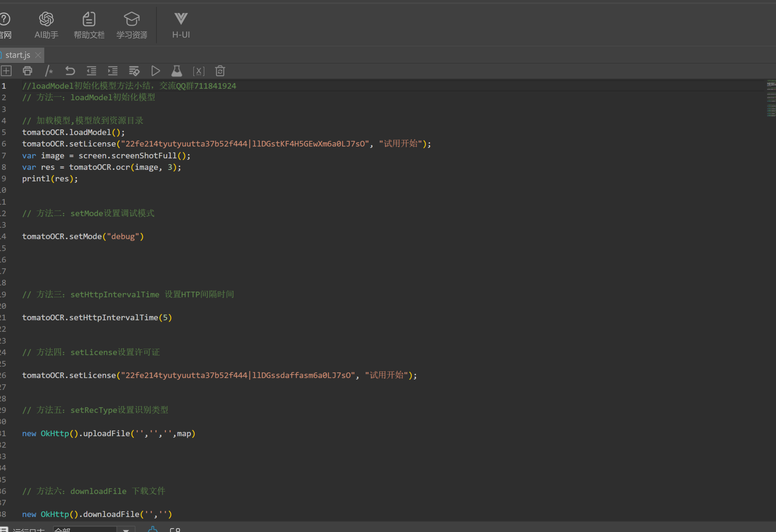
Task: Click line number 1 in the gutter
Action: click(x=4, y=86)
